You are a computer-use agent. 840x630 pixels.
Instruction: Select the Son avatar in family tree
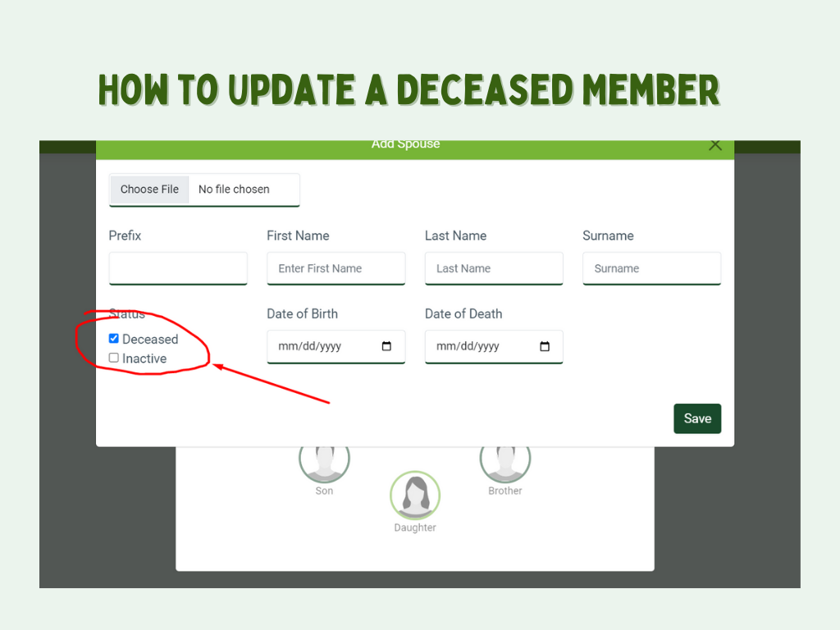pyautogui.click(x=324, y=461)
